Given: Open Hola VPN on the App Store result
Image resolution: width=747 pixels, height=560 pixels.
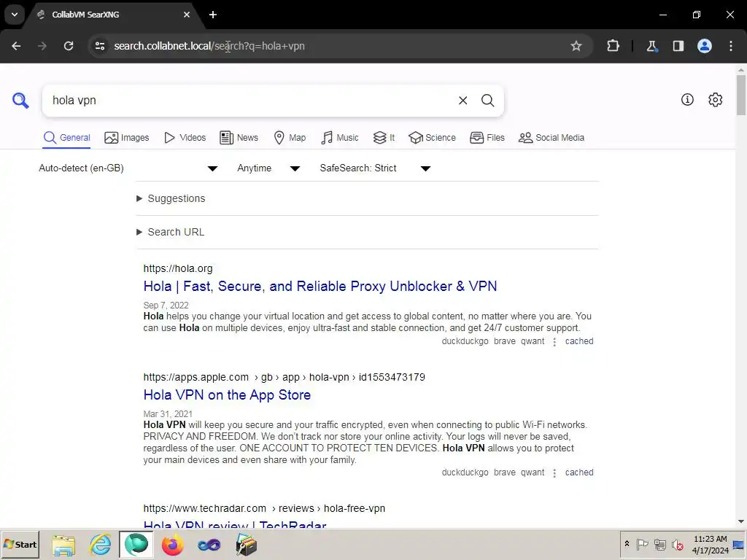Looking at the screenshot, I should (228, 394).
